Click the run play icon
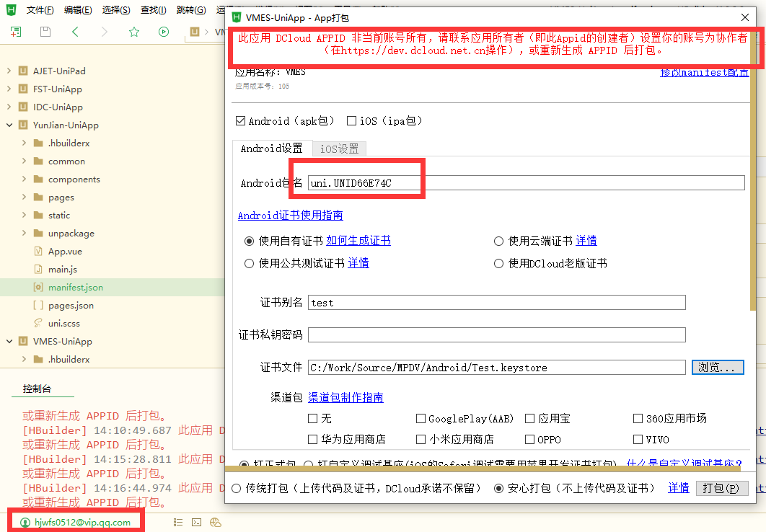 click(x=164, y=32)
